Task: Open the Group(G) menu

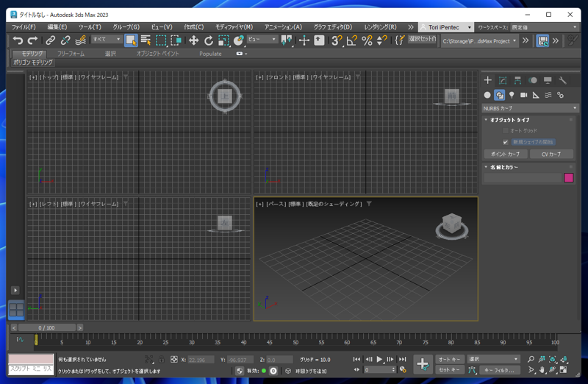Action: (x=126, y=27)
